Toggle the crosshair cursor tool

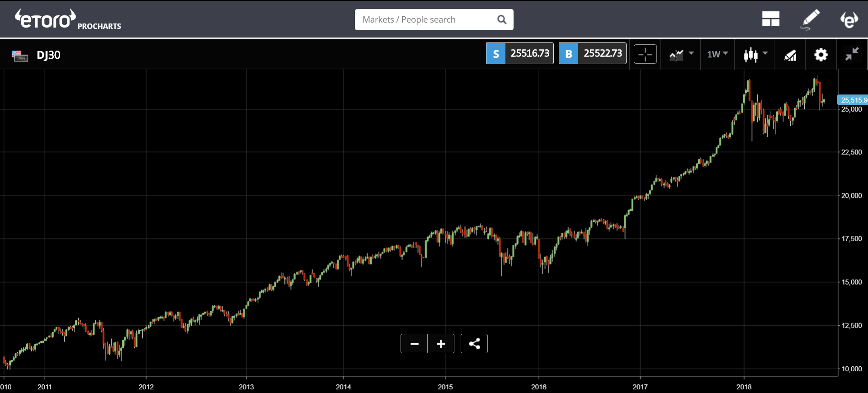point(645,54)
